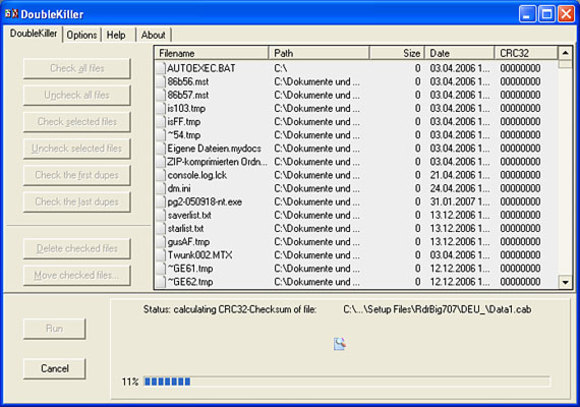Tick the checkbox for console.log.lck

(x=161, y=175)
